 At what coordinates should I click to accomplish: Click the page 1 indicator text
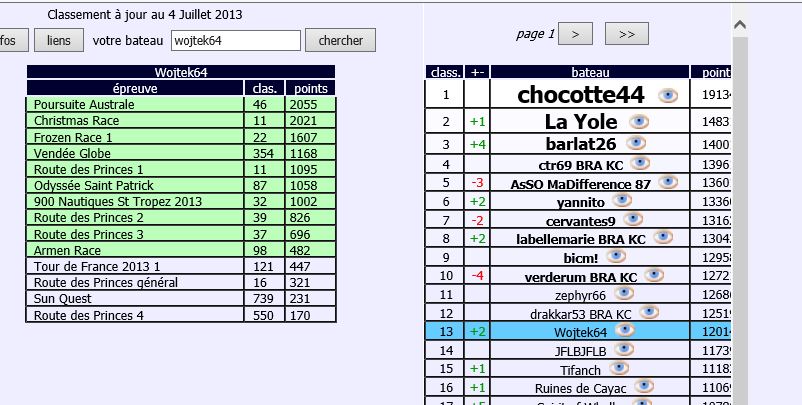tap(535, 34)
